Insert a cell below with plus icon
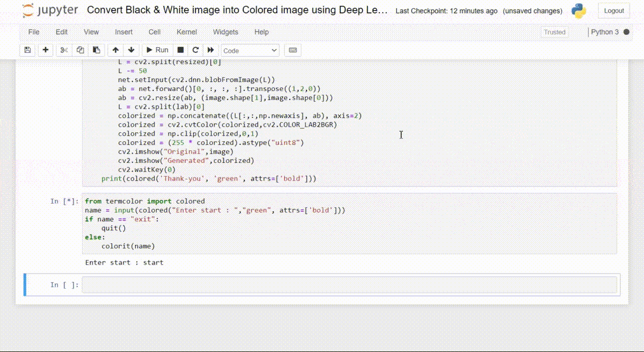 [x=45, y=50]
